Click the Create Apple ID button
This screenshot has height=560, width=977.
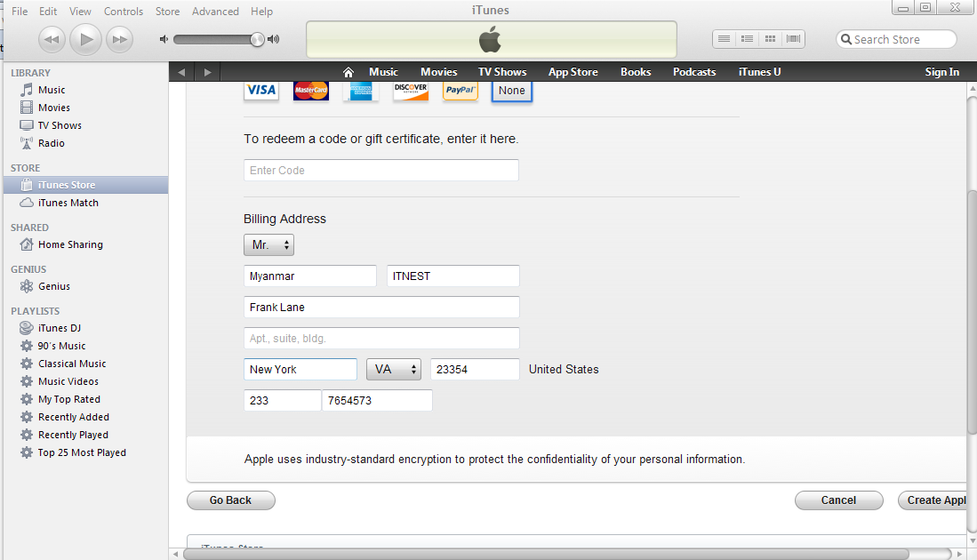933,500
